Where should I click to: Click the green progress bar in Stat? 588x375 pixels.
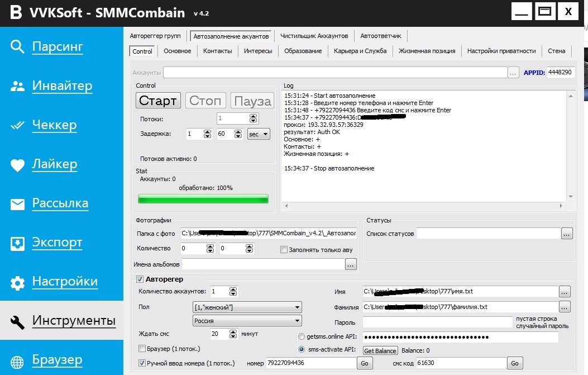pos(203,199)
